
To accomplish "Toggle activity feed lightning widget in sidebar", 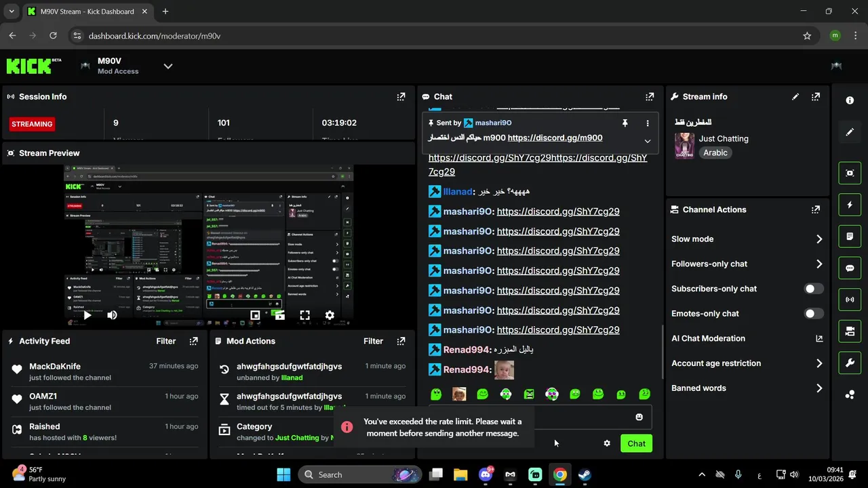I will point(850,205).
